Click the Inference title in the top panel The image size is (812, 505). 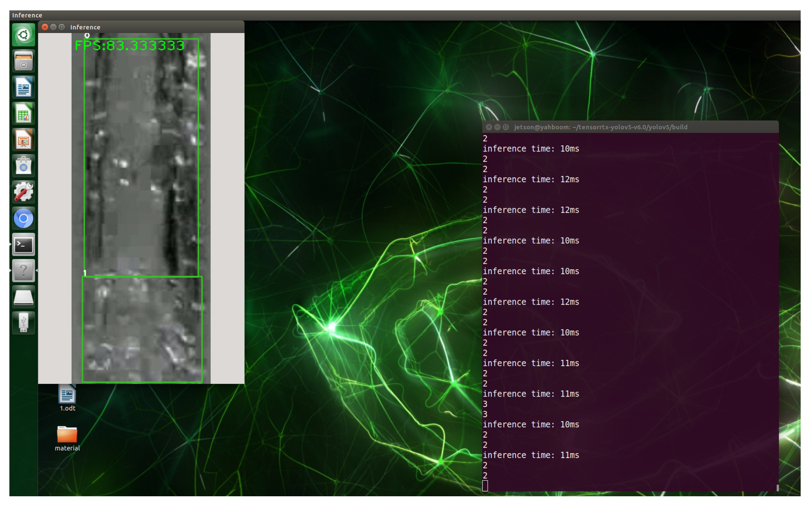coord(27,15)
